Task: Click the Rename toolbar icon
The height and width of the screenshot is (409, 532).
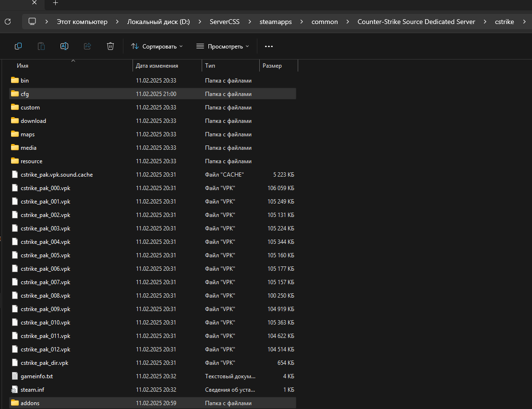Action: pos(64,46)
